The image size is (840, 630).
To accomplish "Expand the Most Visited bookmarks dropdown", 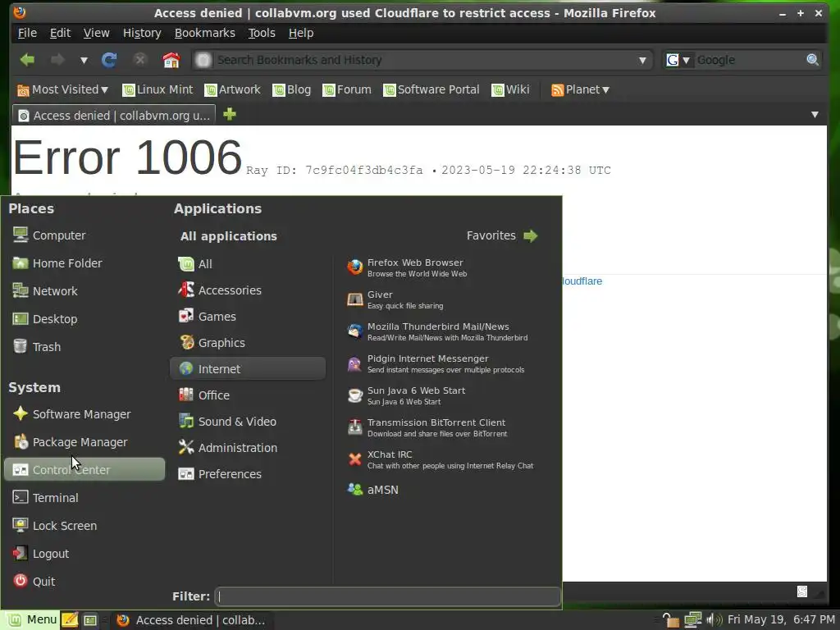I will pos(62,89).
